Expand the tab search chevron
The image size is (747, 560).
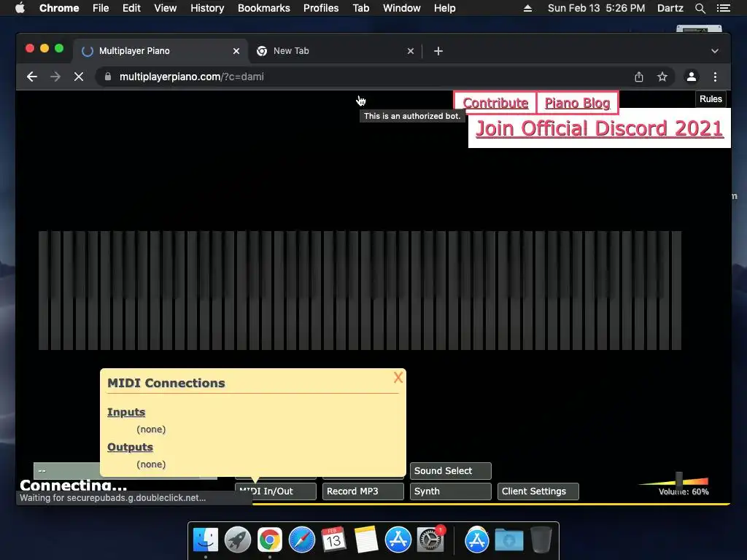point(715,51)
